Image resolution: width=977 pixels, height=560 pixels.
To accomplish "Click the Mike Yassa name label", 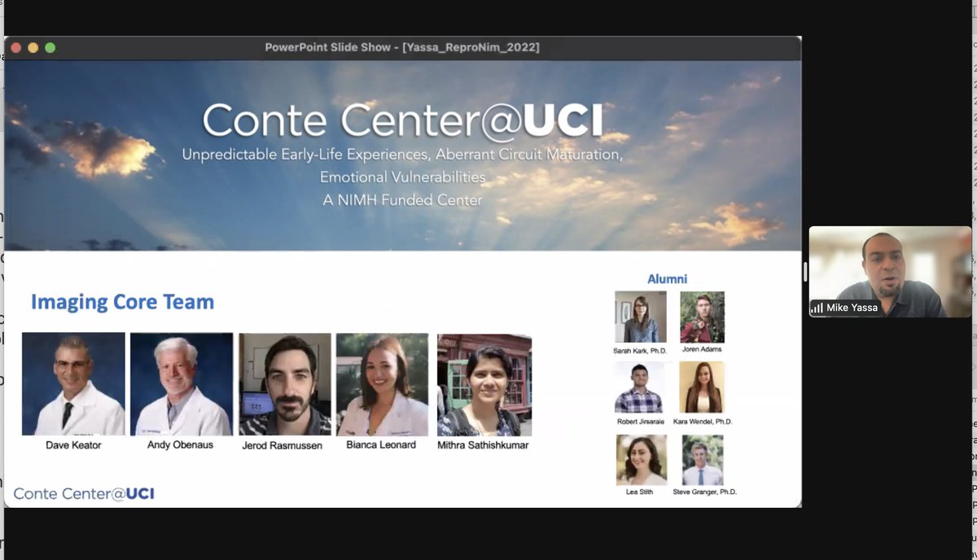I will (852, 308).
